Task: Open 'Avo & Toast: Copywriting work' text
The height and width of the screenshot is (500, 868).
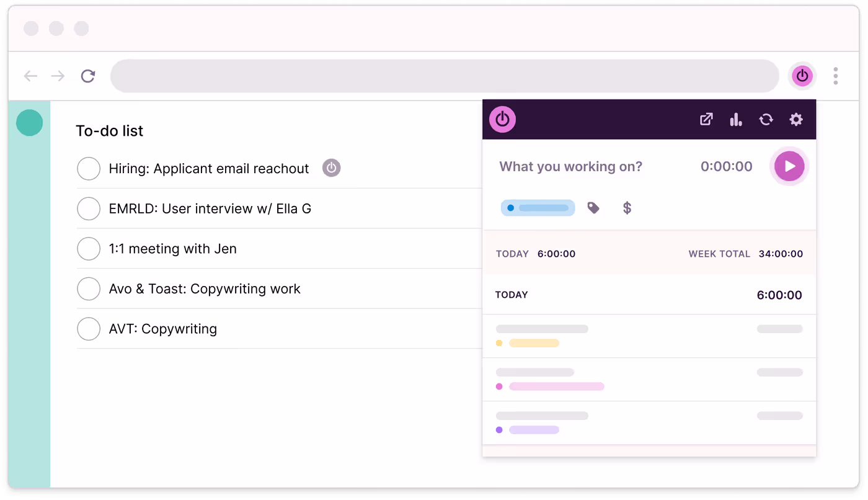Action: pos(205,289)
